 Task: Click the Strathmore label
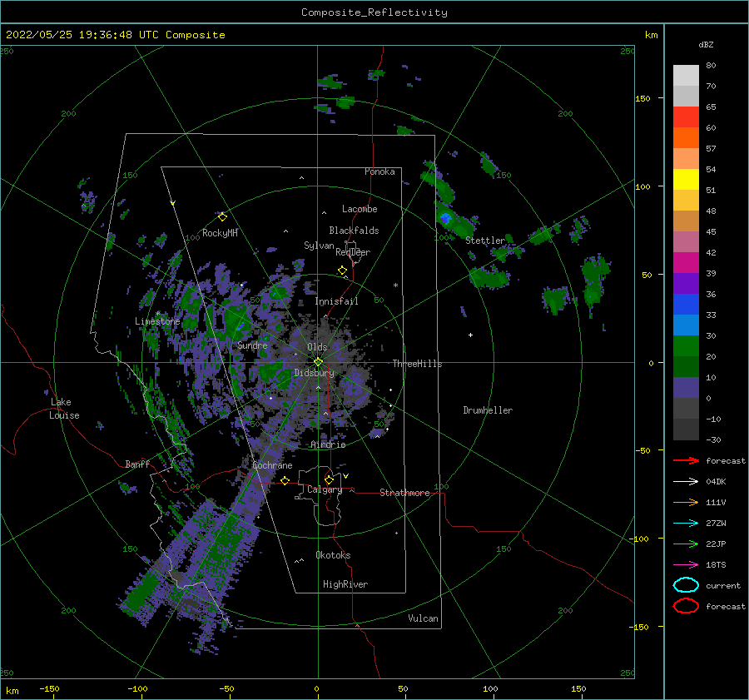click(404, 493)
